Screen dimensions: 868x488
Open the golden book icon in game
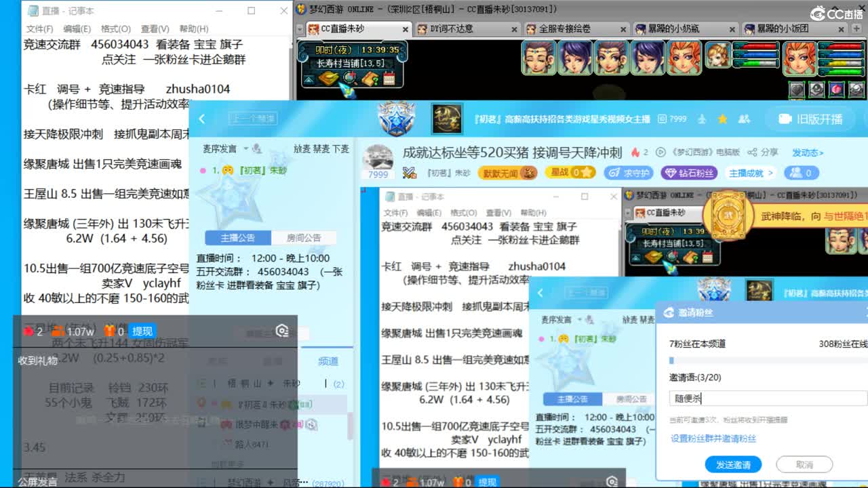(x=329, y=79)
